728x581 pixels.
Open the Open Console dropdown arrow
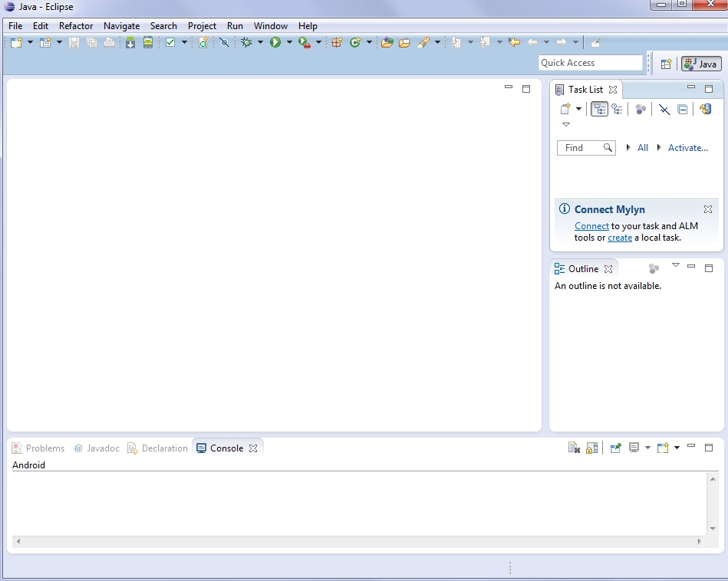click(677, 448)
